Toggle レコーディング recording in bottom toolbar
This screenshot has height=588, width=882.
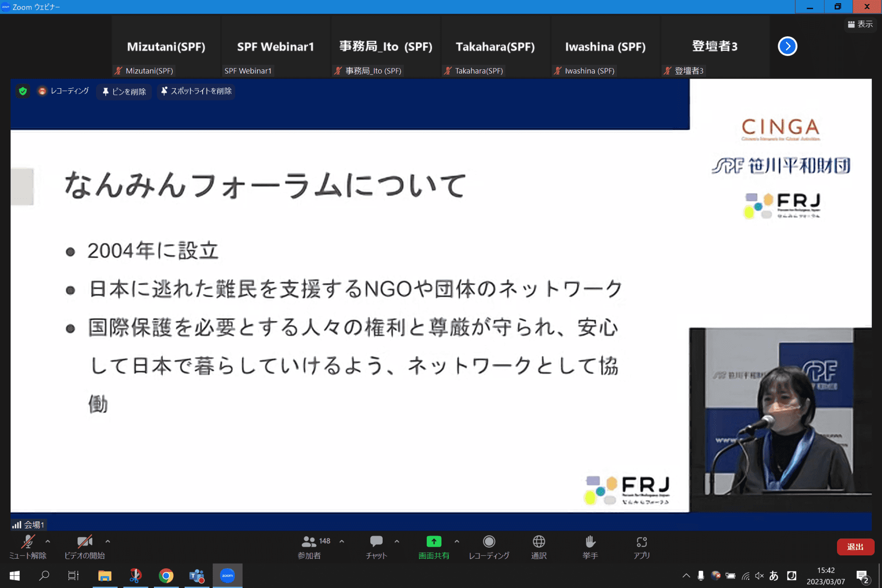489,547
